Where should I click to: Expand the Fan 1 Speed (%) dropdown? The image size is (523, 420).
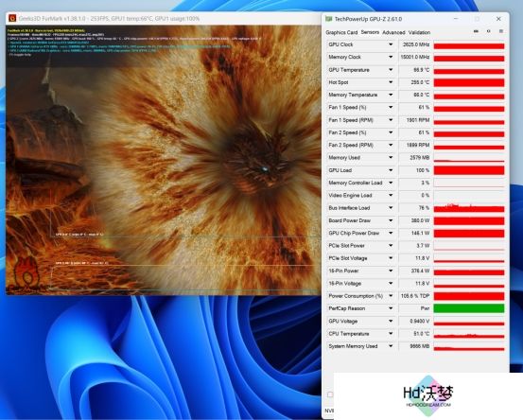391,107
